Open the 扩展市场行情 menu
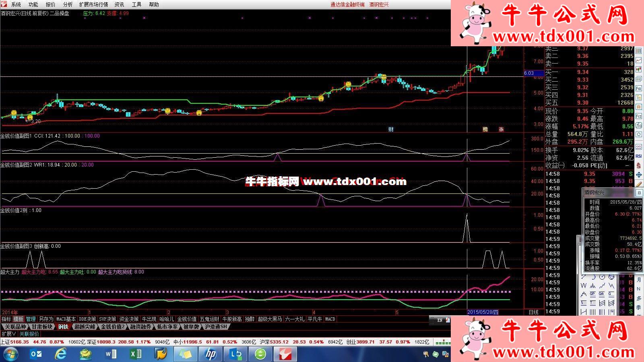644x362 pixels. pos(93,4)
